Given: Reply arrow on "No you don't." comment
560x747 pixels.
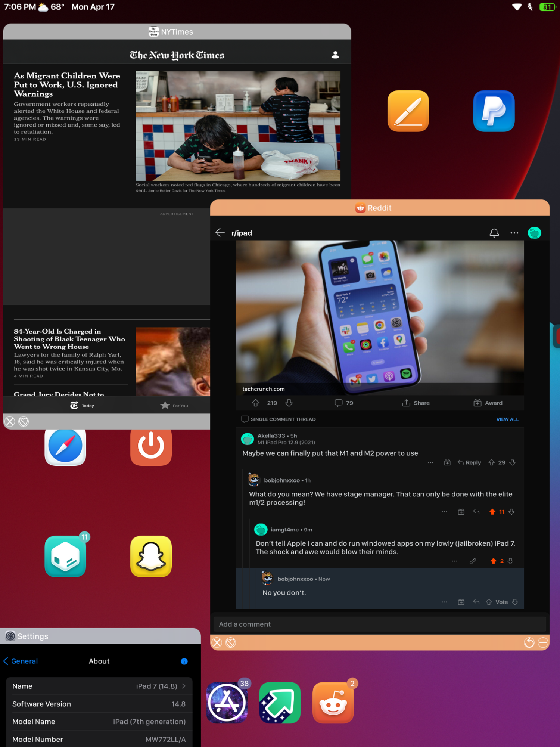Looking at the screenshot, I should (x=476, y=602).
